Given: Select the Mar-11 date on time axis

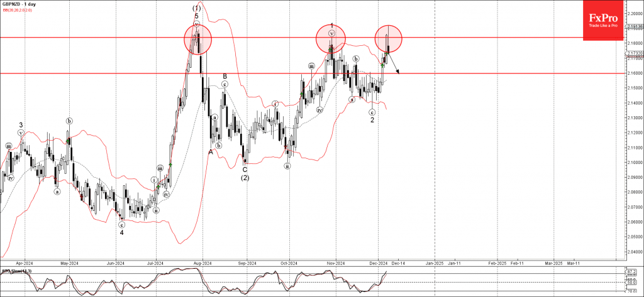Looking at the screenshot, I should (574, 264).
